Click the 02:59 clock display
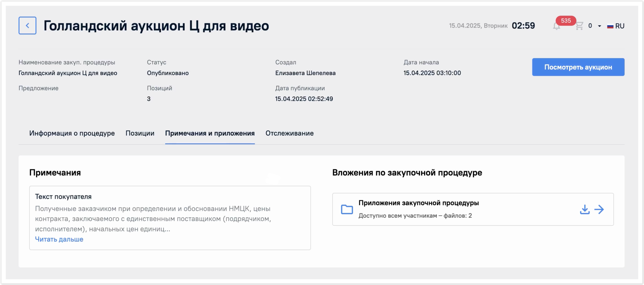644x285 pixels. 523,26
